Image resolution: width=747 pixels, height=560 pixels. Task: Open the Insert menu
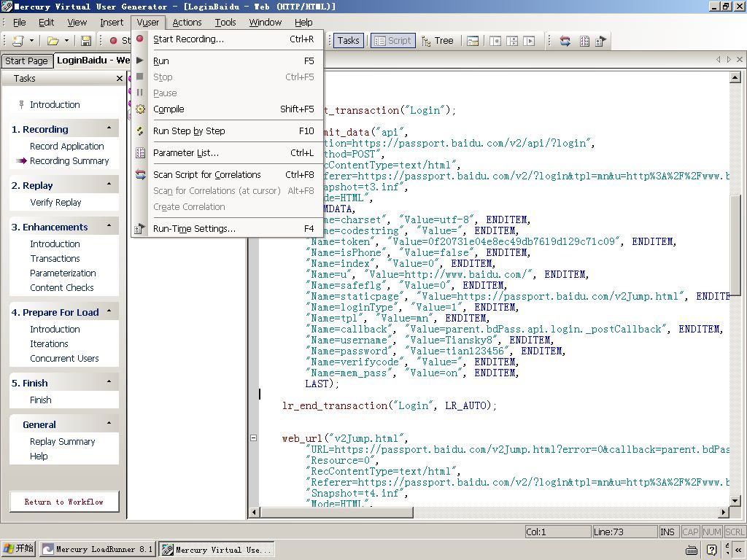click(112, 23)
